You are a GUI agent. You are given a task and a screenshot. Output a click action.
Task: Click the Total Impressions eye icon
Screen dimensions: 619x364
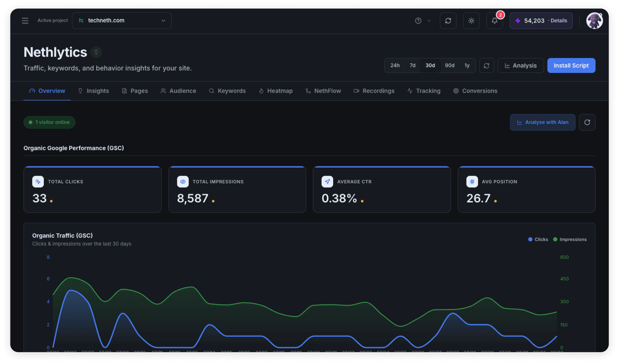click(183, 182)
